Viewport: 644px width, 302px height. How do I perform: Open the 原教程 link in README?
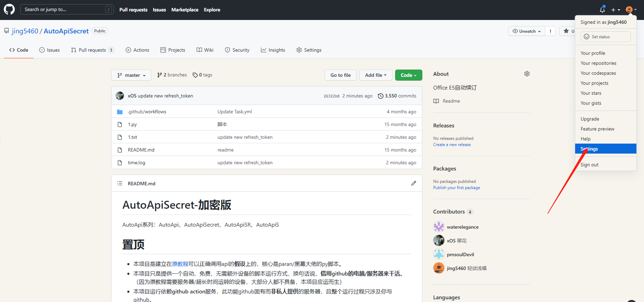tap(180, 264)
